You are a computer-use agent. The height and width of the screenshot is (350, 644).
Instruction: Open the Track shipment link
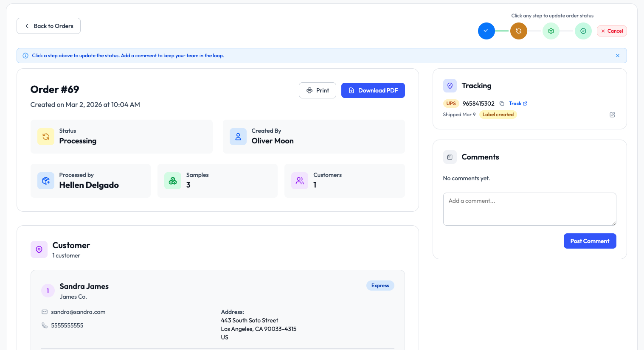pyautogui.click(x=517, y=104)
